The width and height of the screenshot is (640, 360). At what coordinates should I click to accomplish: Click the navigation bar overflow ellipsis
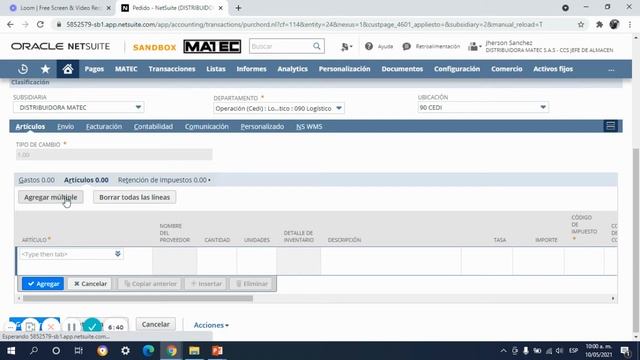[x=611, y=69]
